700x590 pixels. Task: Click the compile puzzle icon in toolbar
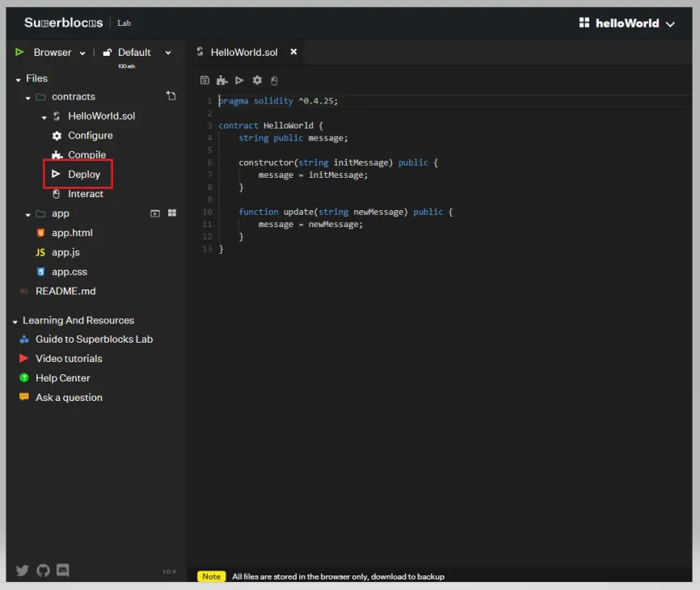(x=221, y=80)
